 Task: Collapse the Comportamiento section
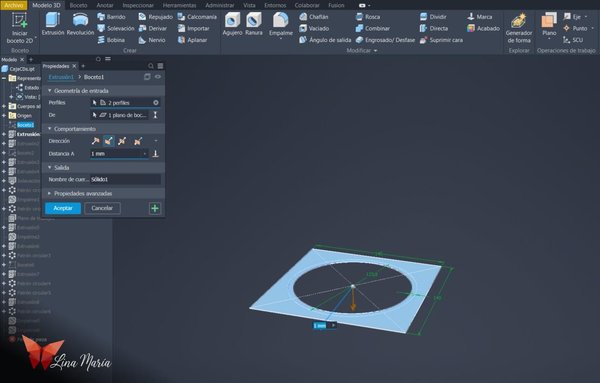[x=50, y=129]
